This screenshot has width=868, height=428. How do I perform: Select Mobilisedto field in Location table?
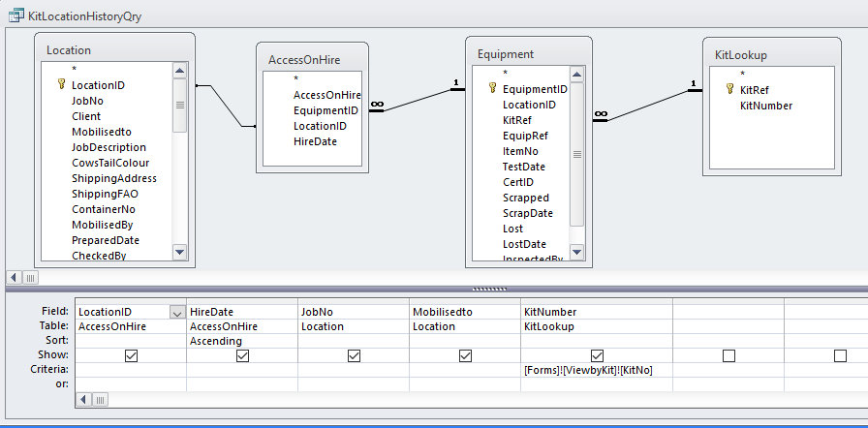click(x=102, y=132)
